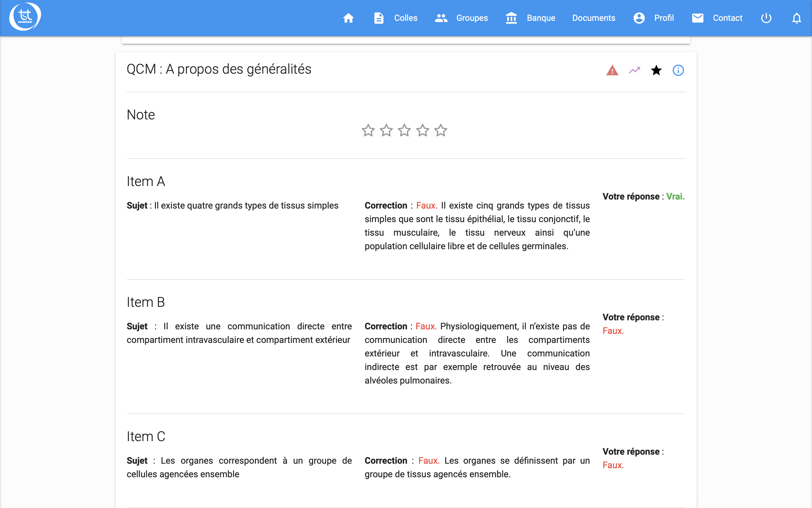The width and height of the screenshot is (812, 508).
Task: Click the "Note" heading
Action: pyautogui.click(x=141, y=115)
